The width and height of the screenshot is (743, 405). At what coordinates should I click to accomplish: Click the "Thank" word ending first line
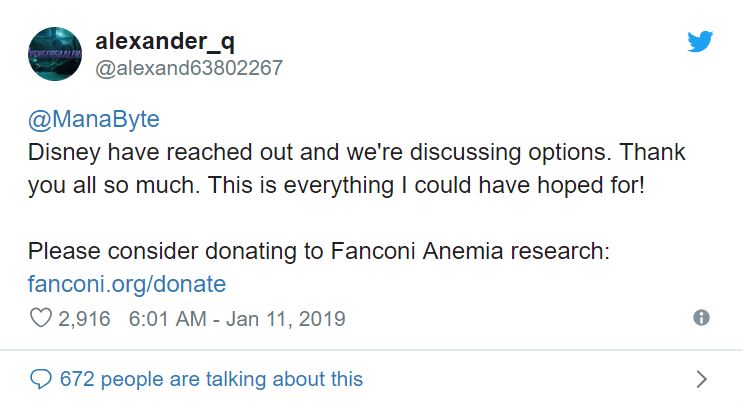[652, 152]
